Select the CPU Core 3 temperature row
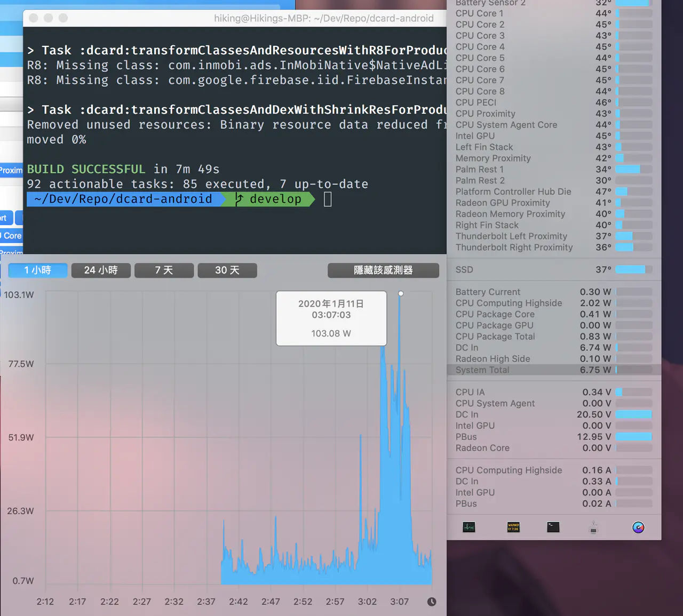 point(554,36)
